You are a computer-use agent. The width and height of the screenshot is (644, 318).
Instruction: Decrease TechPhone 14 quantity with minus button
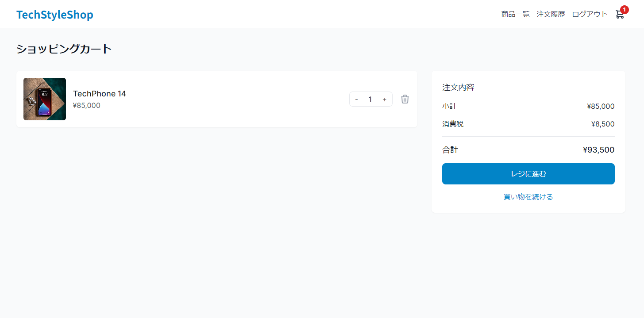coord(357,99)
